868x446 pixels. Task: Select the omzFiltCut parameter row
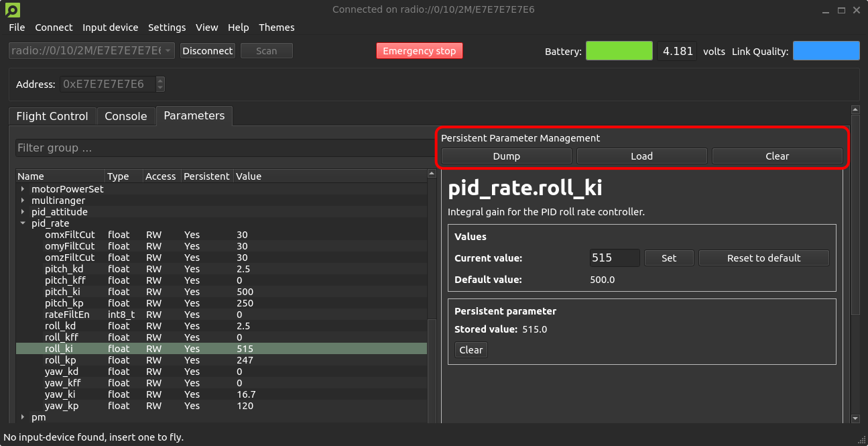(x=221, y=258)
